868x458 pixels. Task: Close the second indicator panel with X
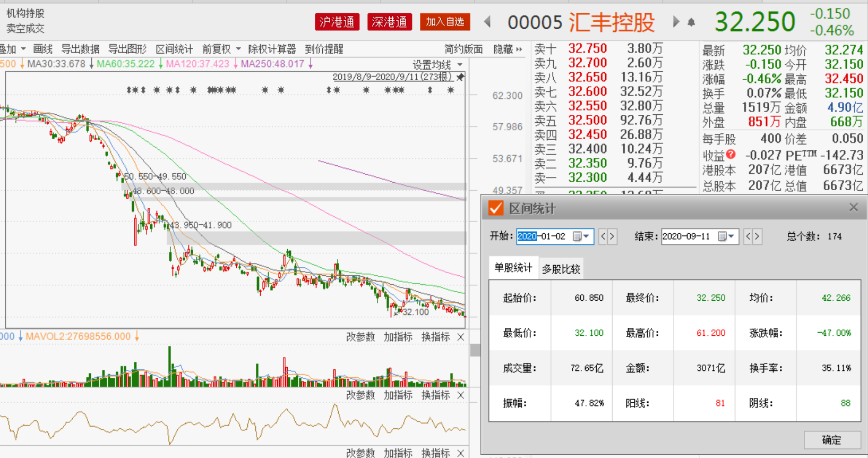[x=460, y=395]
